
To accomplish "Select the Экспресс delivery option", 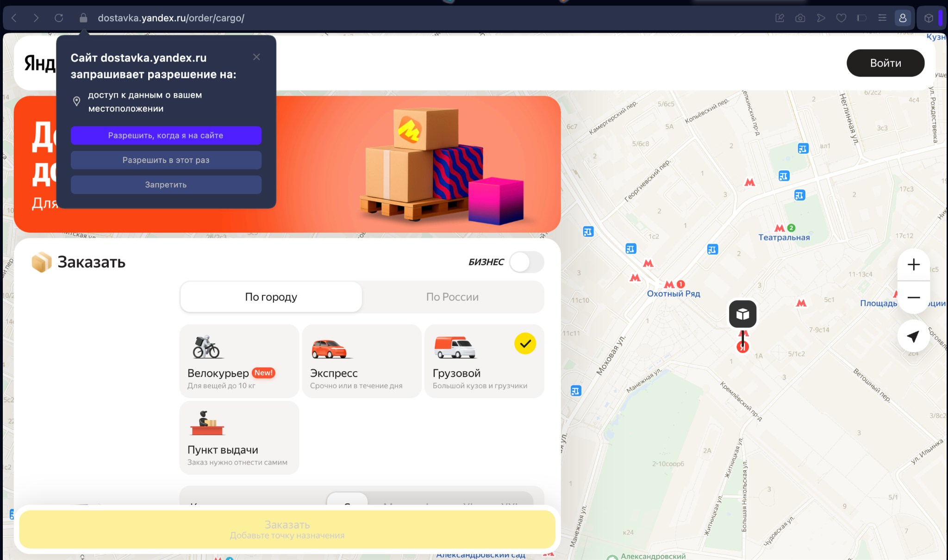I will (x=361, y=361).
